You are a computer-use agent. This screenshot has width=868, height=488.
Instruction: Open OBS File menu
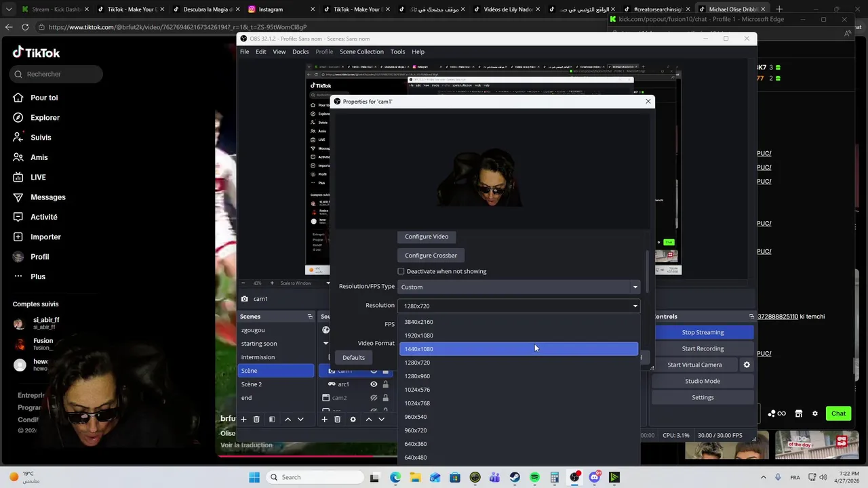coord(244,52)
